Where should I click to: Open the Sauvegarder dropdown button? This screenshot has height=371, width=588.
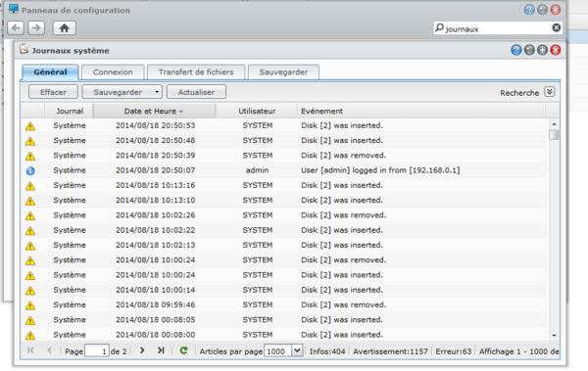point(122,92)
